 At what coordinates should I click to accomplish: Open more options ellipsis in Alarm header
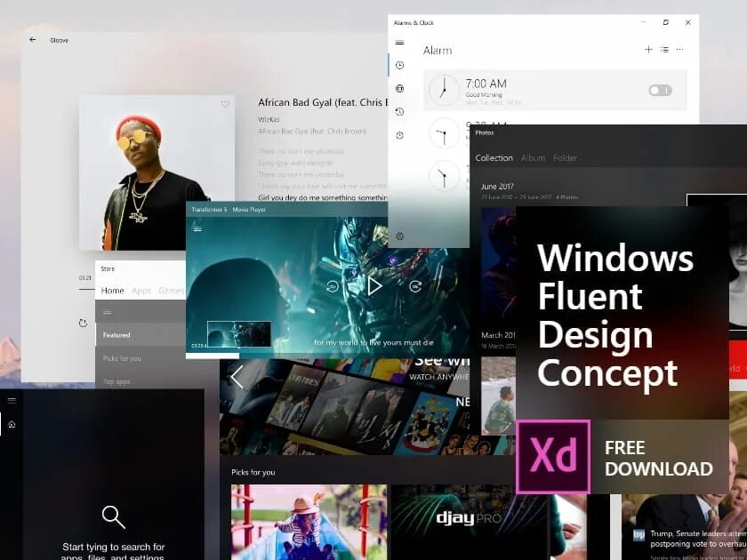click(679, 50)
